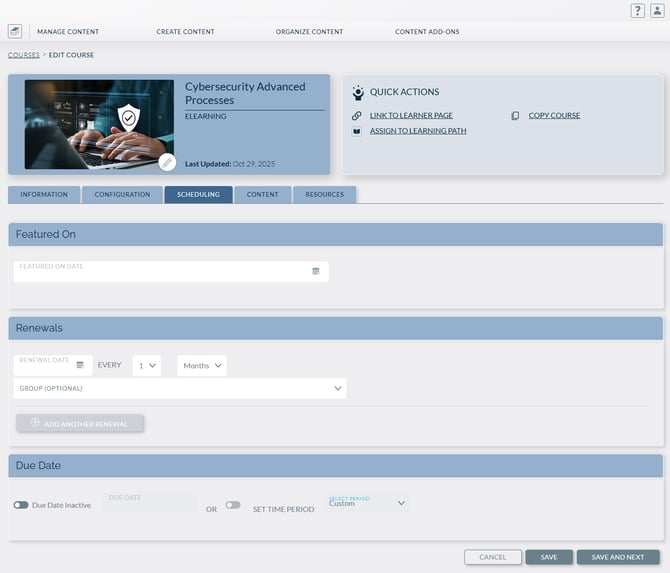Open the Months unit dropdown
This screenshot has height=573, width=670.
(202, 366)
